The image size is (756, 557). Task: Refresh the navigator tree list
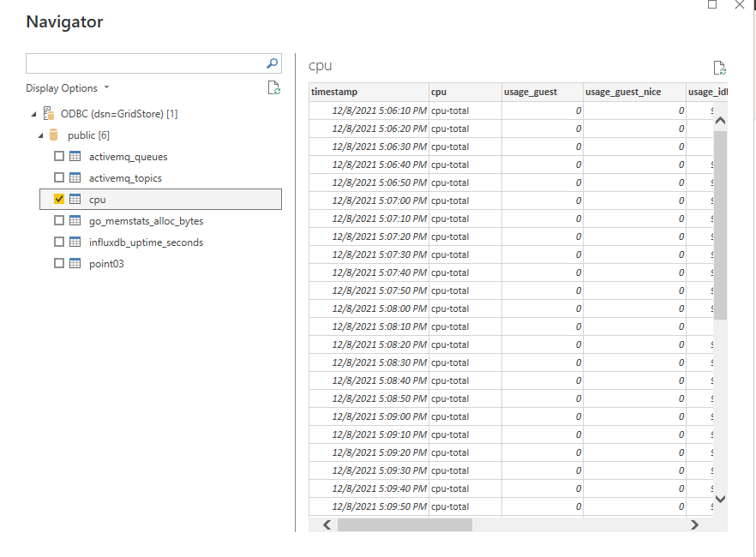[x=273, y=87]
